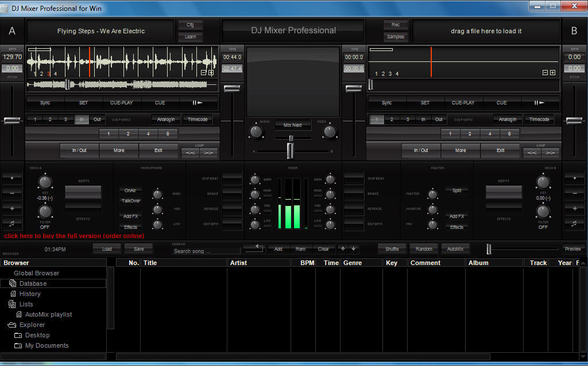Click the minus button on the far left panel
Image resolution: width=588 pixels, height=366 pixels.
pos(12,193)
